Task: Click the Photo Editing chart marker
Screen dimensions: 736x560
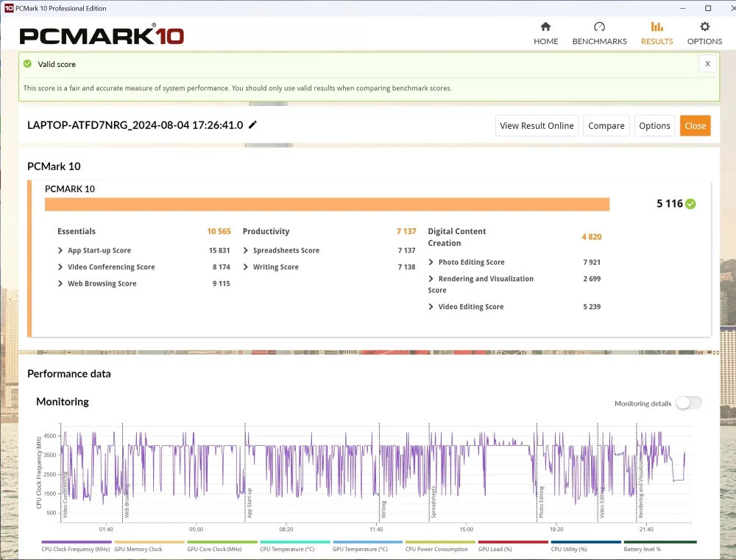Action: [541, 502]
